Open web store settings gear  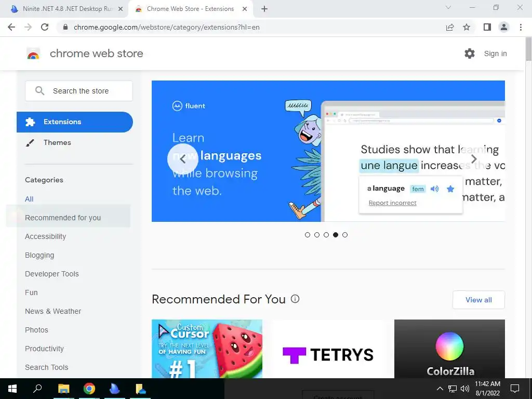tap(470, 54)
